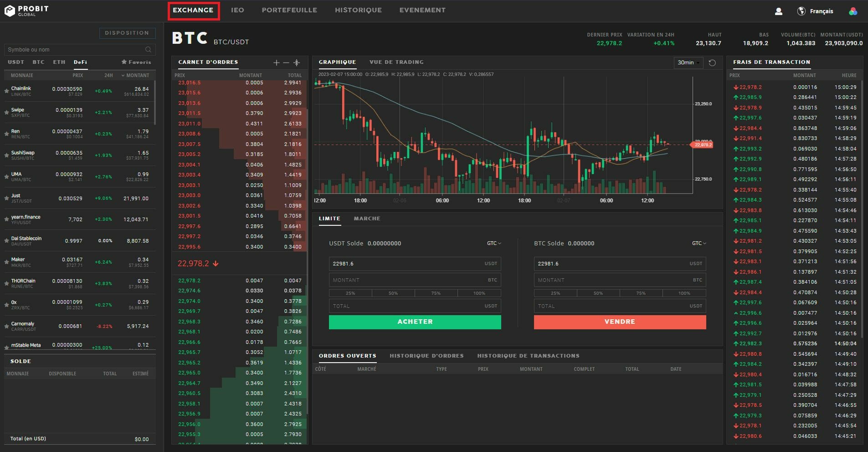Image resolution: width=868 pixels, height=452 pixels.
Task: Click the search magnifier in symbol field
Action: click(x=148, y=49)
